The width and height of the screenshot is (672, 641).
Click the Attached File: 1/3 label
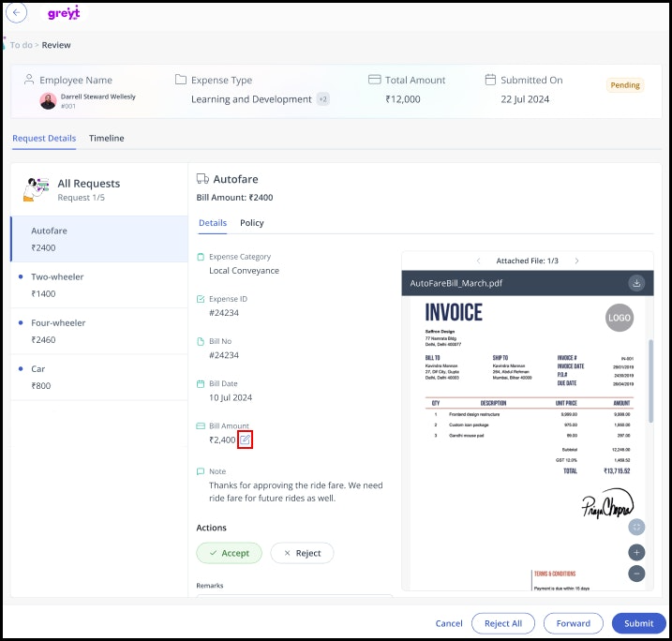[x=527, y=261]
